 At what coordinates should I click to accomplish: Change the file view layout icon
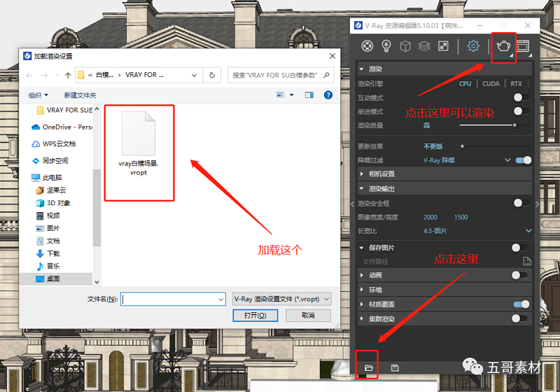tap(281, 95)
